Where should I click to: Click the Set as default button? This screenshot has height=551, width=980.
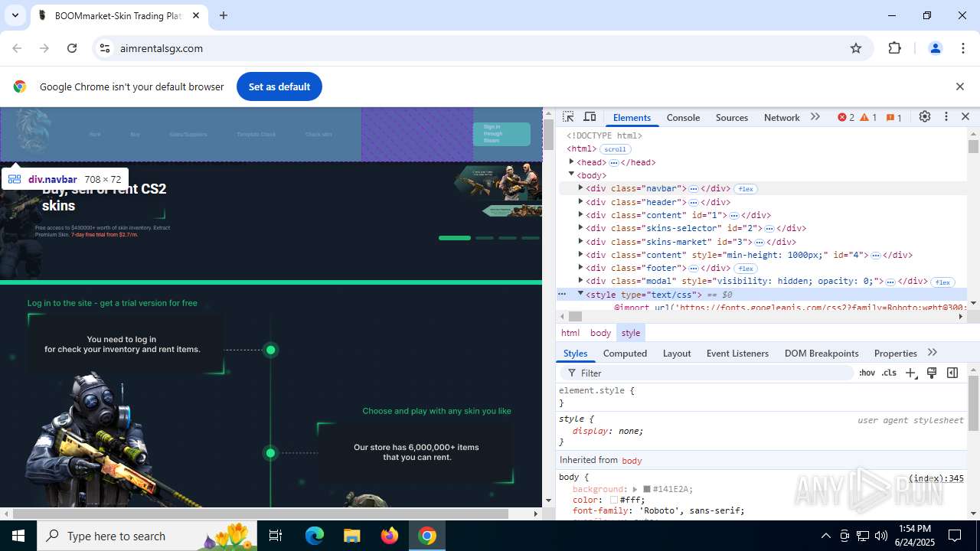pyautogui.click(x=279, y=86)
